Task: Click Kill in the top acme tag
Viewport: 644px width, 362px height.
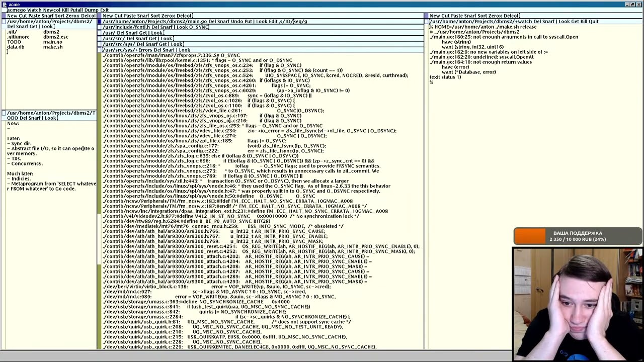Action: coord(65,10)
